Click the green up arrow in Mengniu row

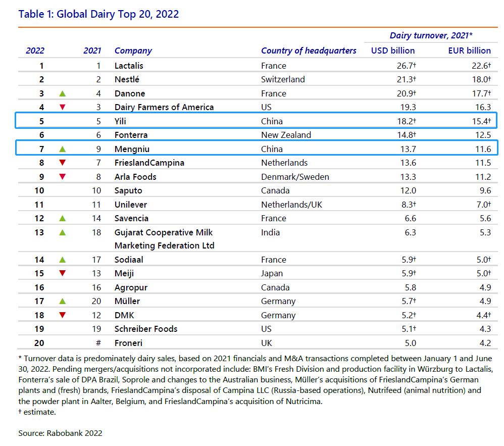[x=62, y=149]
